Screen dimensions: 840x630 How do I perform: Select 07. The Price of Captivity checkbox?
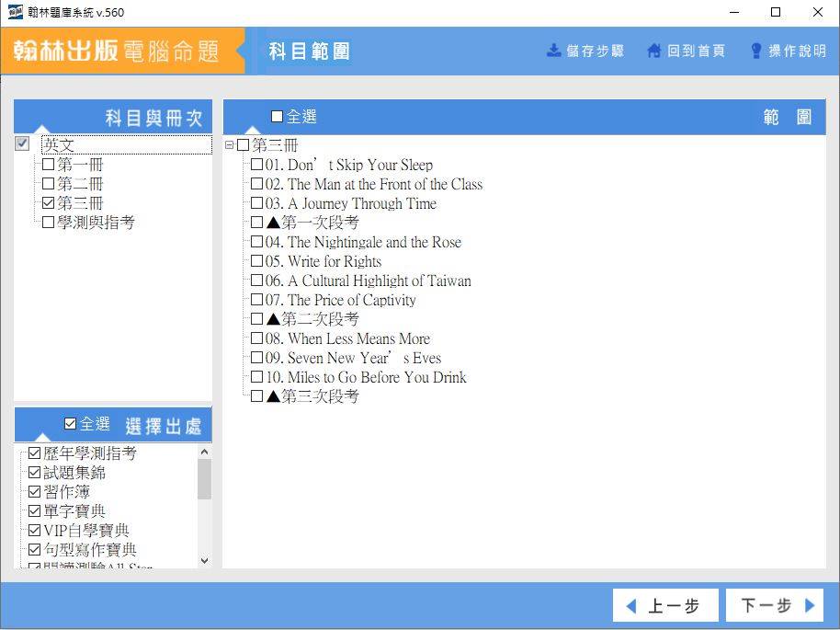pyautogui.click(x=257, y=299)
